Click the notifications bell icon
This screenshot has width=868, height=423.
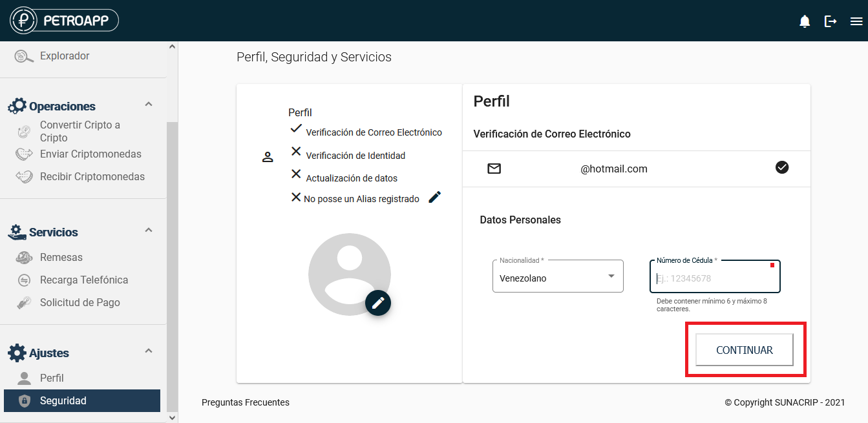coord(805,21)
